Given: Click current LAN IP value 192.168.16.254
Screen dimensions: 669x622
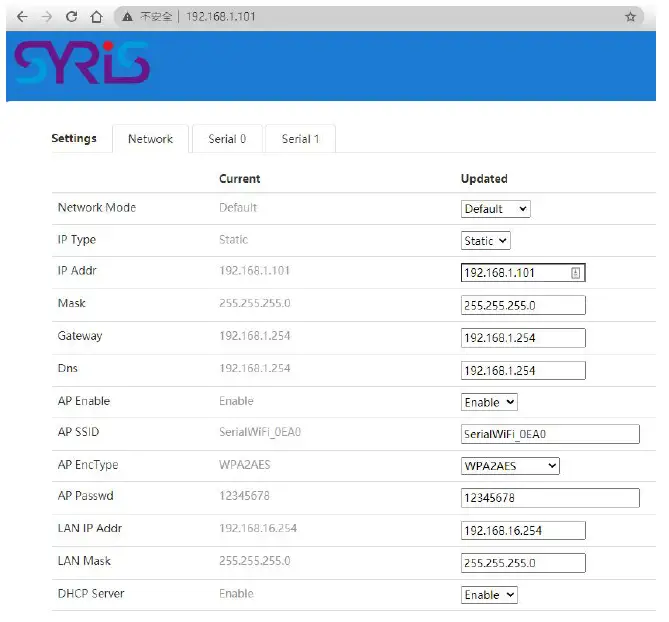Looking at the screenshot, I should tap(258, 528).
